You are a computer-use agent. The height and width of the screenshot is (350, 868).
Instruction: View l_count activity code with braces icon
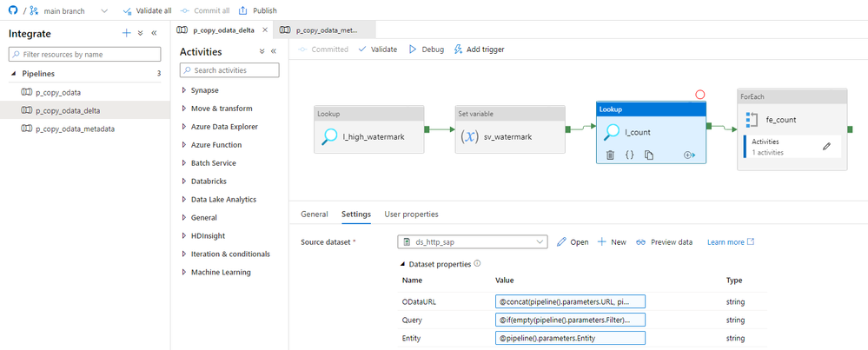point(629,155)
